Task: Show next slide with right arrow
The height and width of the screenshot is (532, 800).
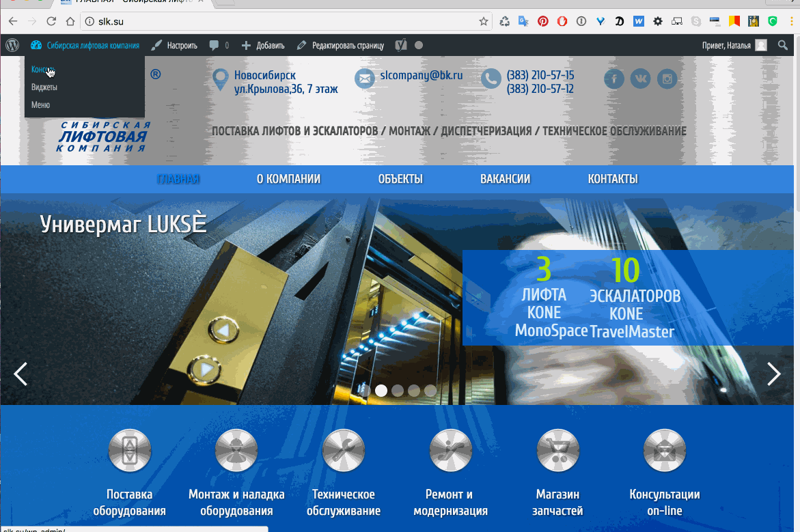Action: [774, 374]
